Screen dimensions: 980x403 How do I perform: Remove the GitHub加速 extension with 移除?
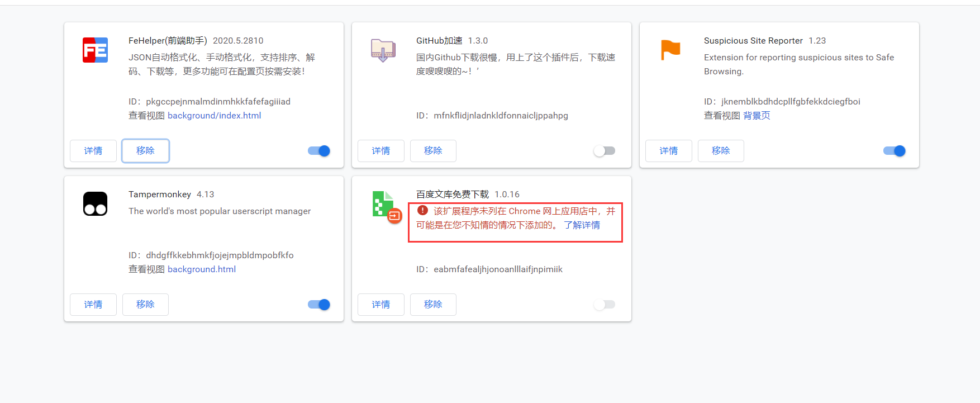point(433,151)
